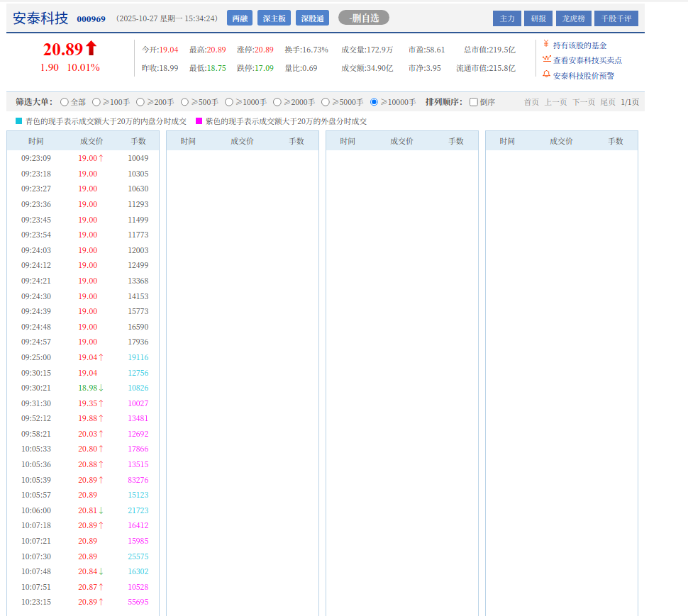Click the stock code 000969
Screen dimensions: 688x616
click(91, 19)
